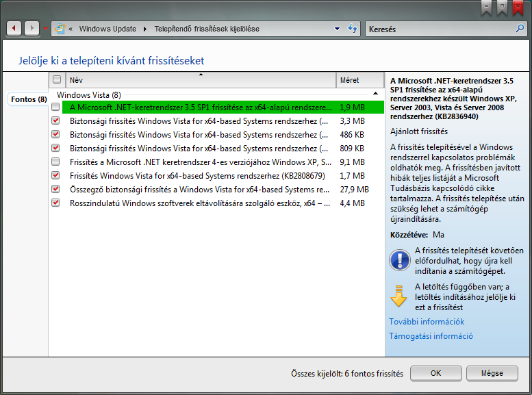Select the Windows Update breadcrumb
This screenshot has height=395, width=532.
[x=107, y=29]
